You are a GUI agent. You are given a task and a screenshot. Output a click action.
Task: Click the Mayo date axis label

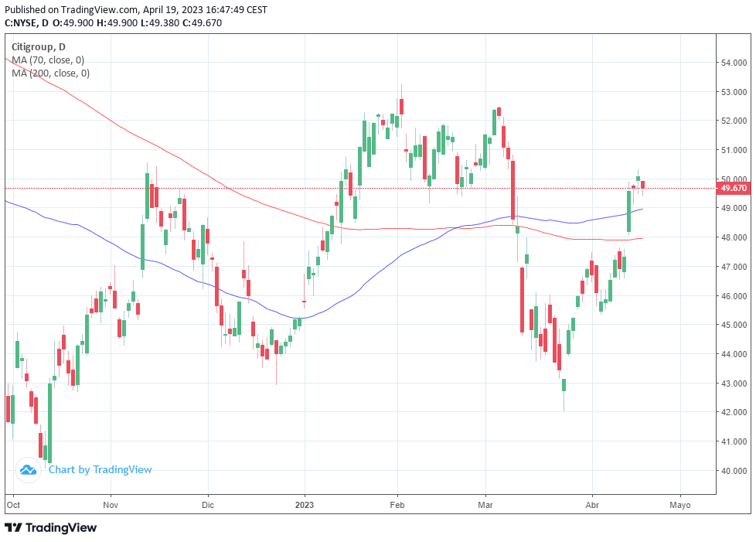coord(680,505)
